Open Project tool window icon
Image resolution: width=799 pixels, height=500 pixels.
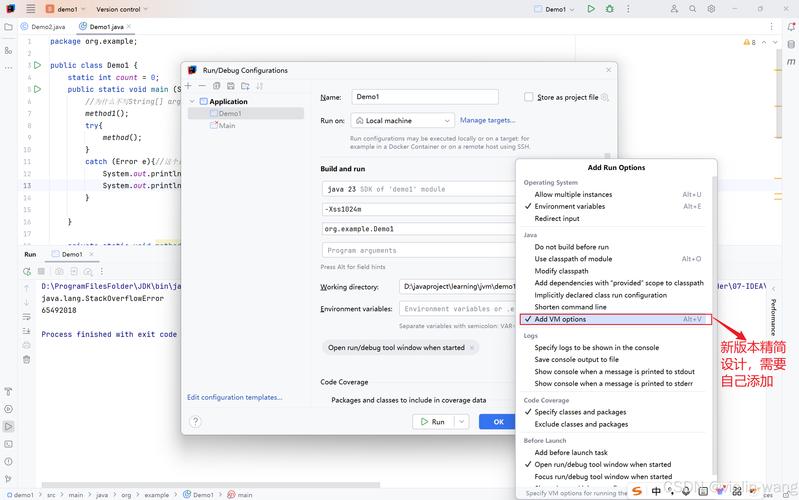pos(8,27)
